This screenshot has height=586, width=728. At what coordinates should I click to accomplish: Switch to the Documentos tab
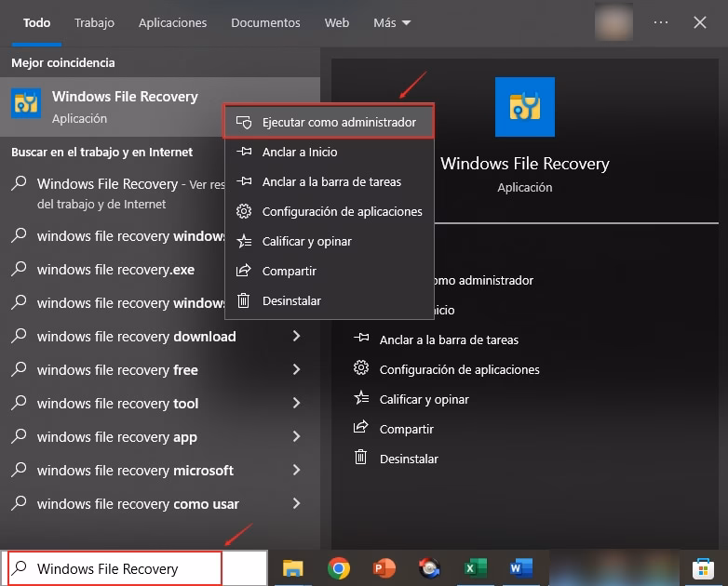[x=265, y=22]
